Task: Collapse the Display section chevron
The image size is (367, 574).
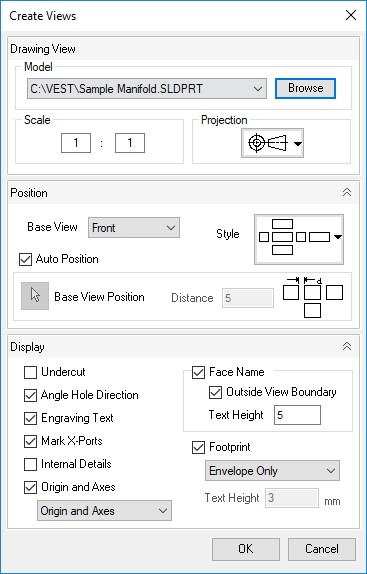Action: (x=347, y=346)
